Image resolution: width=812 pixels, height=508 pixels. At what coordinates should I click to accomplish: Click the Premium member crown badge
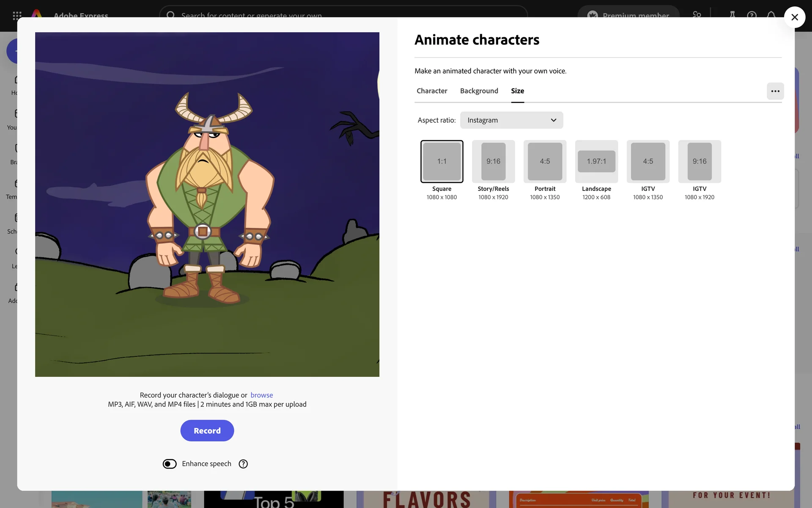[628, 15]
